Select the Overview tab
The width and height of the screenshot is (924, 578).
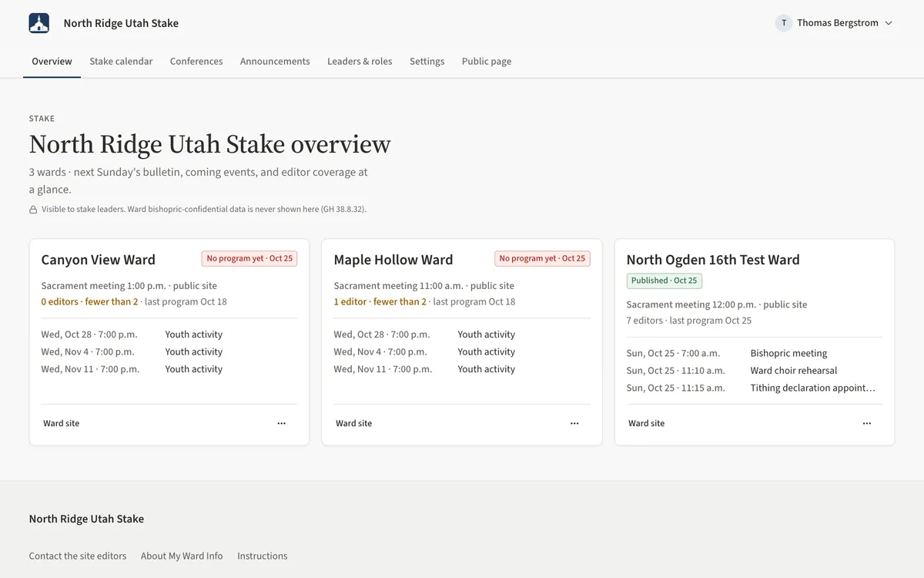click(x=52, y=61)
